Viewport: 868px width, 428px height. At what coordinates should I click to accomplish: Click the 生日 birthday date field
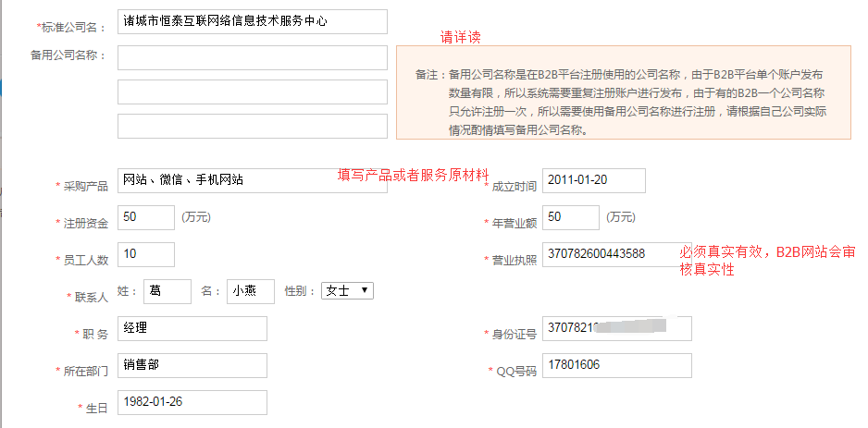coord(192,402)
